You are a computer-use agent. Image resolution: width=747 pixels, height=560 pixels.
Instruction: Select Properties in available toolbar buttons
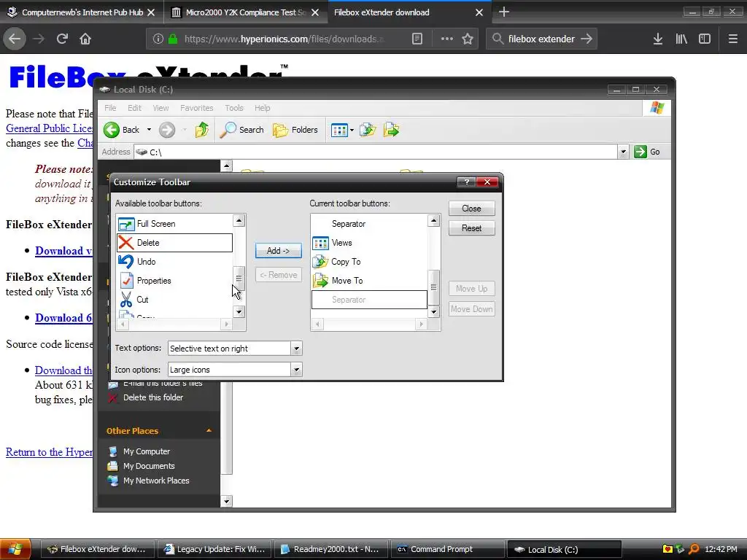click(x=174, y=281)
